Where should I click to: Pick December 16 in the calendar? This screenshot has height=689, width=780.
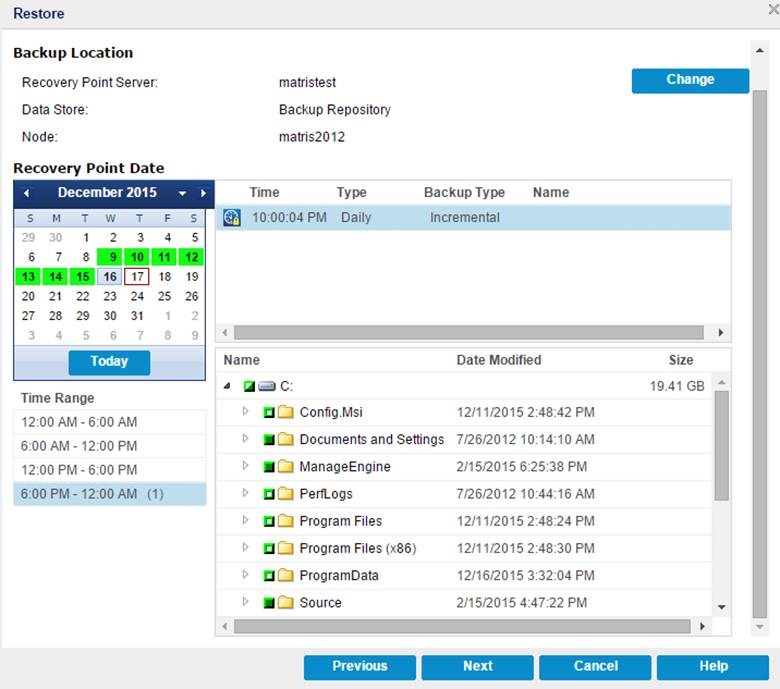point(110,277)
